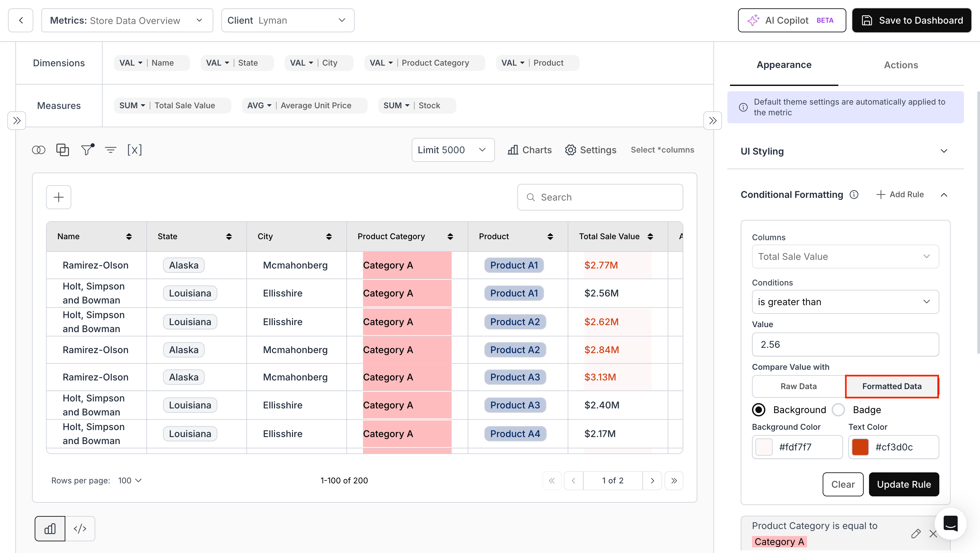This screenshot has width=980, height=553.
Task: Open Charts option
Action: click(x=530, y=150)
